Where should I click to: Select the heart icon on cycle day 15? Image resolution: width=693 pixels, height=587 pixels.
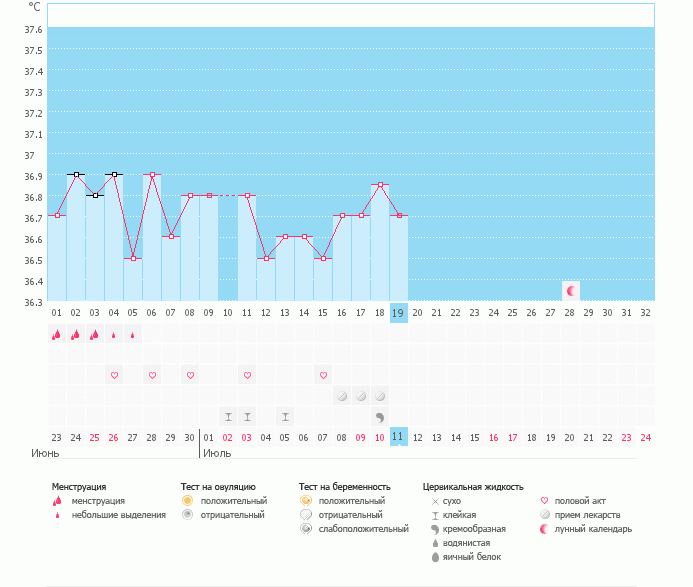coord(323,375)
